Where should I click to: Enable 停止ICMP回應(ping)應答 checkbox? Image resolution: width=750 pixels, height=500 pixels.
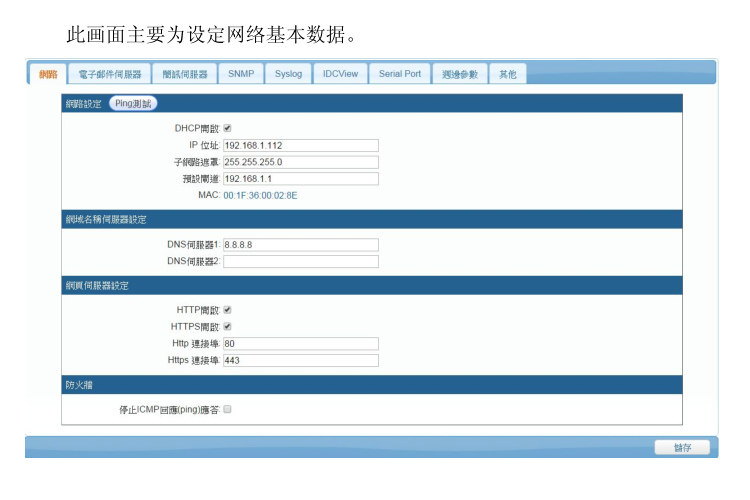coord(227,409)
